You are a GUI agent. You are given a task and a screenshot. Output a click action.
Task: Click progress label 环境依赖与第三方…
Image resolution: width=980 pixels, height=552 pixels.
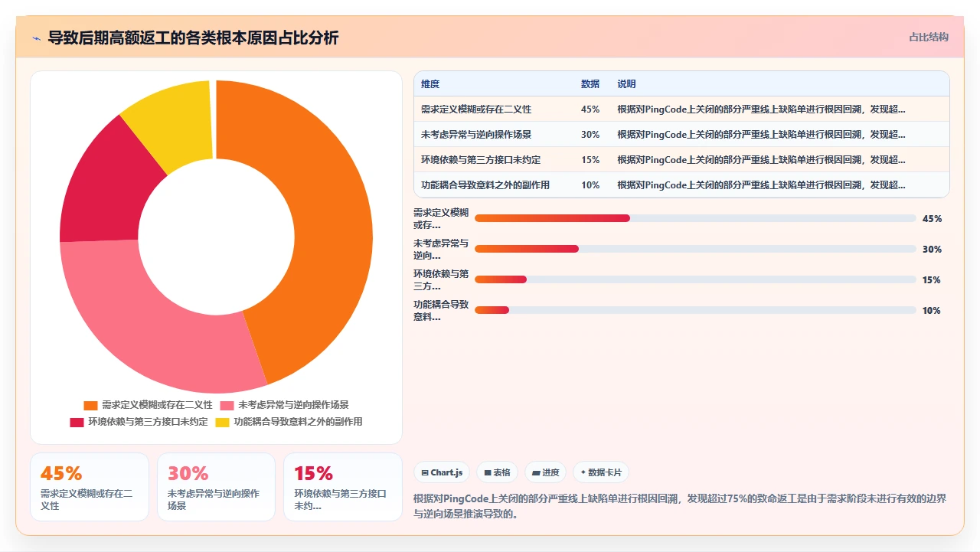[x=441, y=279]
